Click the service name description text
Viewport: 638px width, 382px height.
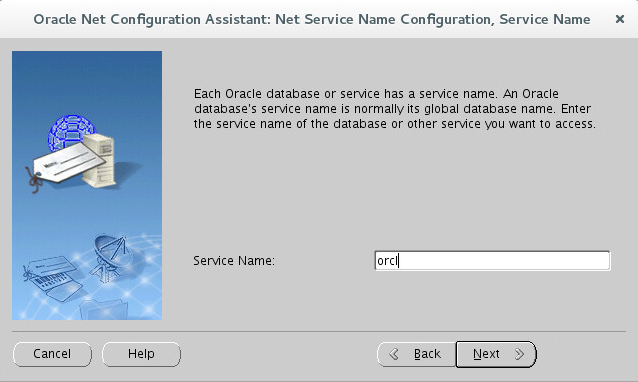pyautogui.click(x=395, y=109)
